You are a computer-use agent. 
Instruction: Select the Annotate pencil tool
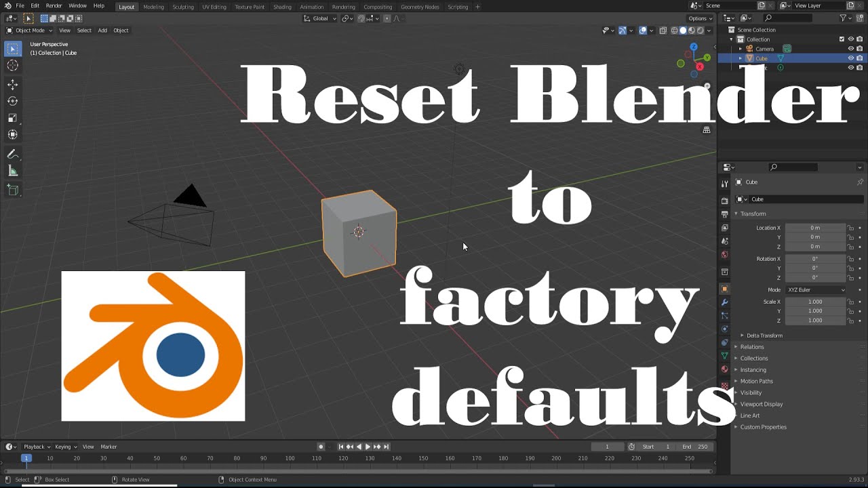(12, 155)
